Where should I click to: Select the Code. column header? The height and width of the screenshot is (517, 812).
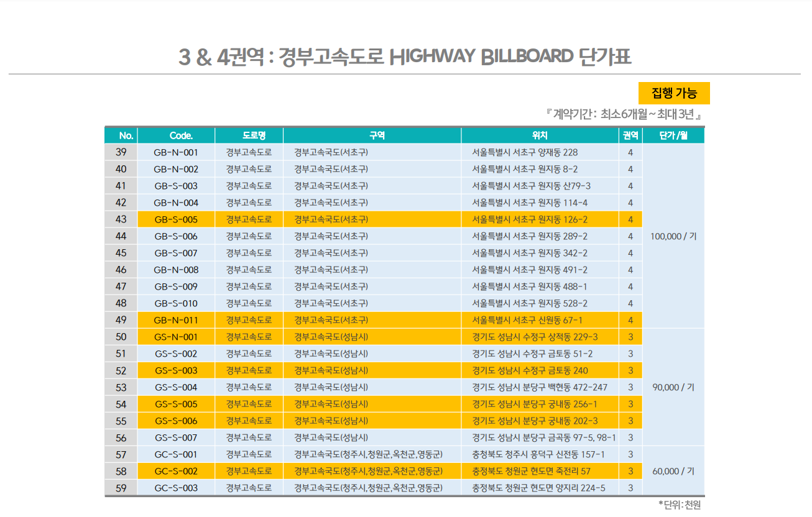[x=177, y=135]
